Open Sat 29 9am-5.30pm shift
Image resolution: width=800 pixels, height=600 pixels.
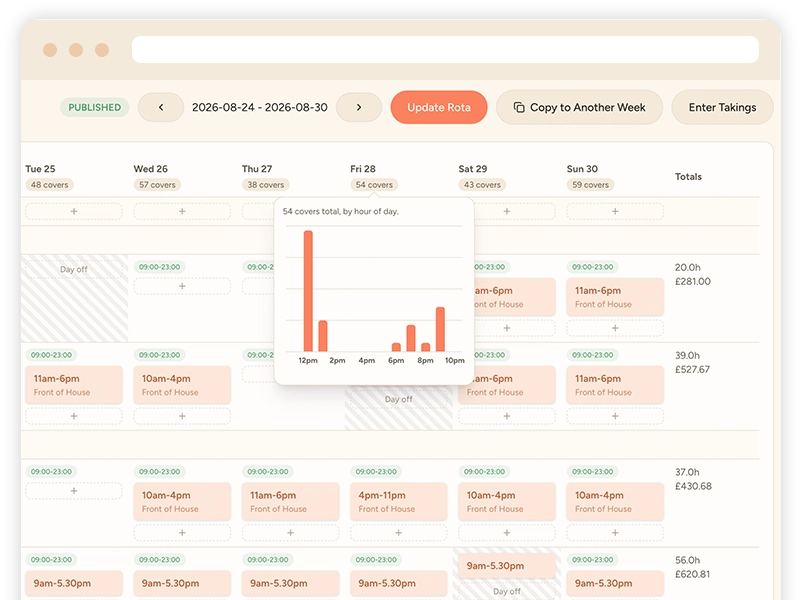point(507,566)
